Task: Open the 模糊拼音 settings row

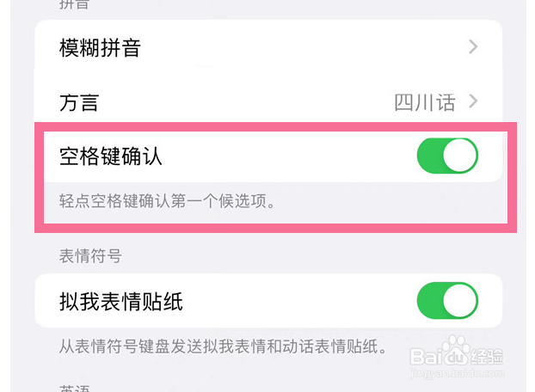Action: (268, 47)
